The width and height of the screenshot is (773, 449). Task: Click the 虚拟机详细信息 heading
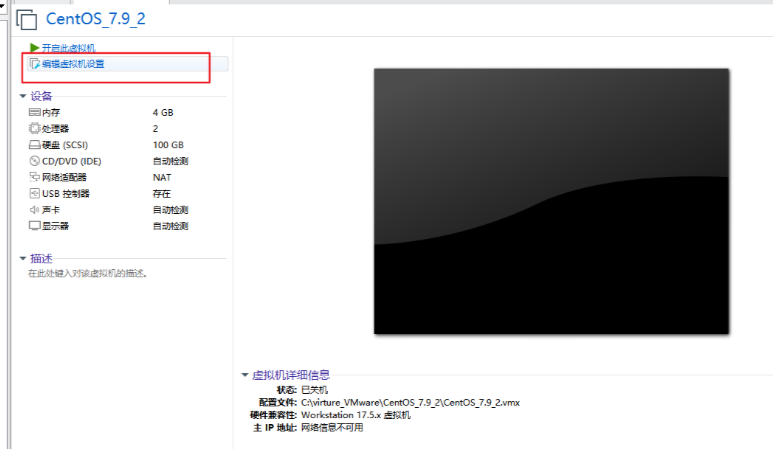click(x=291, y=375)
